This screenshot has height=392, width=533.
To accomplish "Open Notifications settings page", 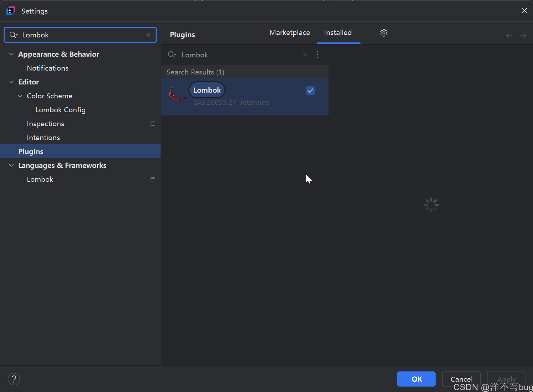I will [47, 68].
